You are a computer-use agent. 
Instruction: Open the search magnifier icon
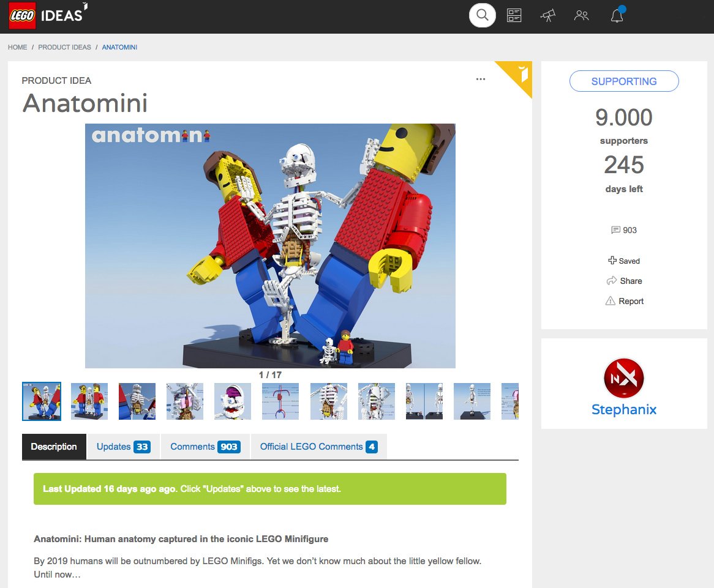[x=482, y=15]
